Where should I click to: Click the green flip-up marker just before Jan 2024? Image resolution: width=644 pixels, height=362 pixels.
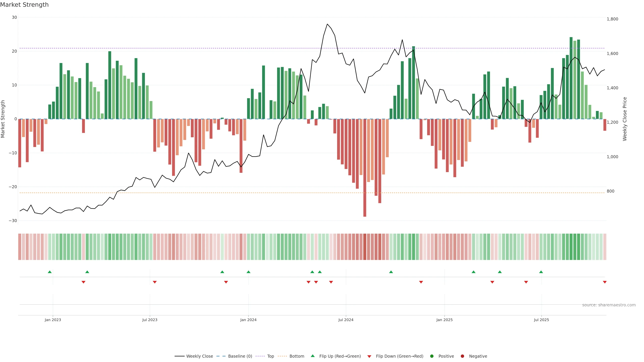248,272
